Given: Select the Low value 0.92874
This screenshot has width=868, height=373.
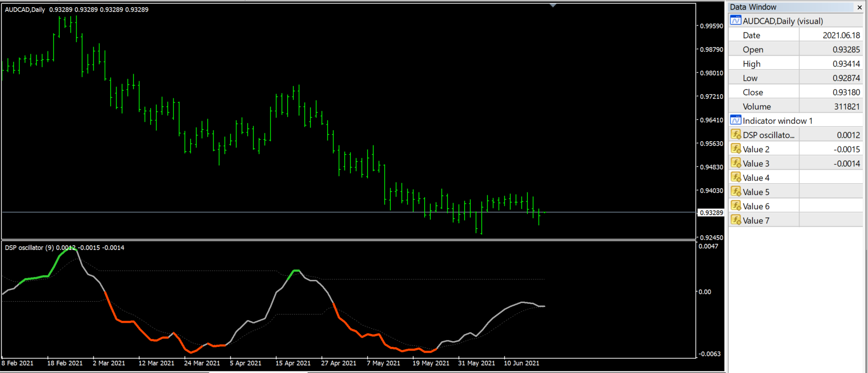Looking at the screenshot, I should [846, 78].
